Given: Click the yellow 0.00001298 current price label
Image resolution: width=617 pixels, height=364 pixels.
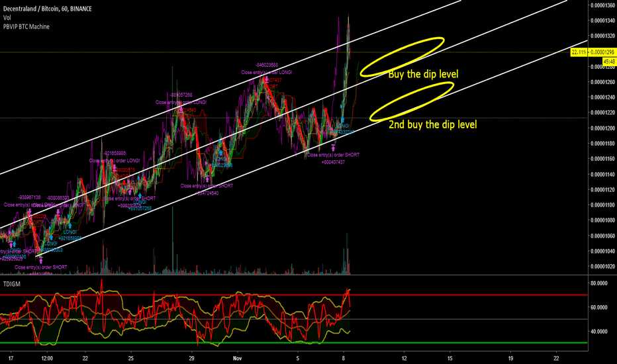Looking at the screenshot, I should tap(602, 52).
